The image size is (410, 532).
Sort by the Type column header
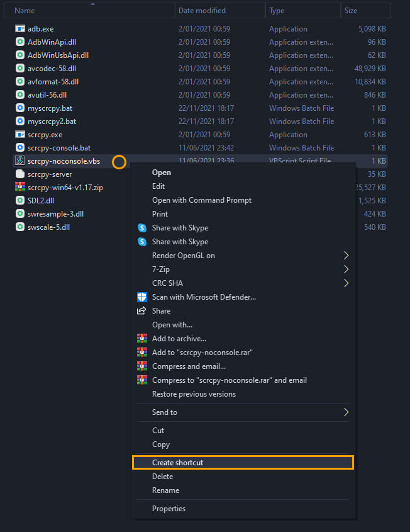click(x=303, y=11)
